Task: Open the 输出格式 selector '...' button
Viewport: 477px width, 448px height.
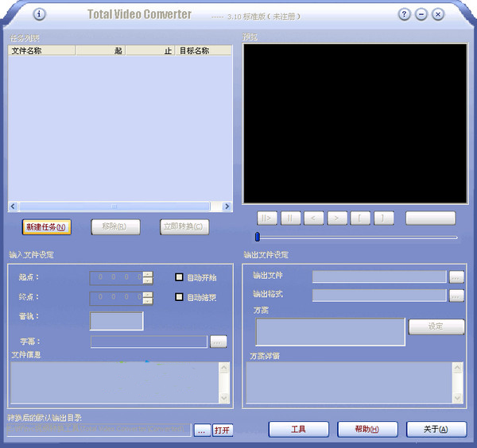Action: click(456, 295)
